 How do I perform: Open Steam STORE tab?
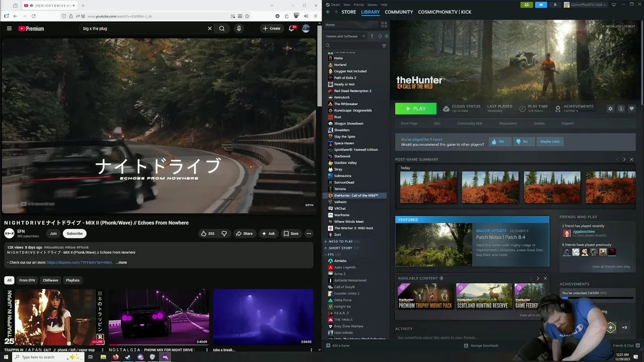click(349, 12)
